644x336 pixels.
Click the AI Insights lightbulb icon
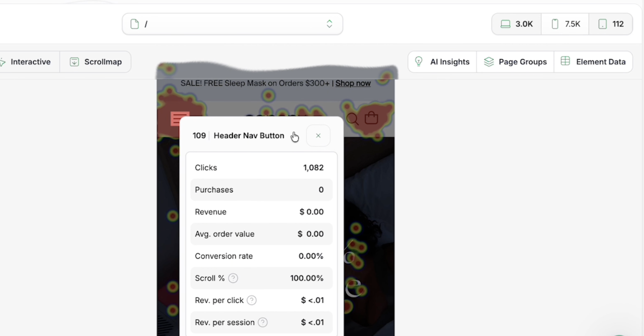pyautogui.click(x=418, y=61)
